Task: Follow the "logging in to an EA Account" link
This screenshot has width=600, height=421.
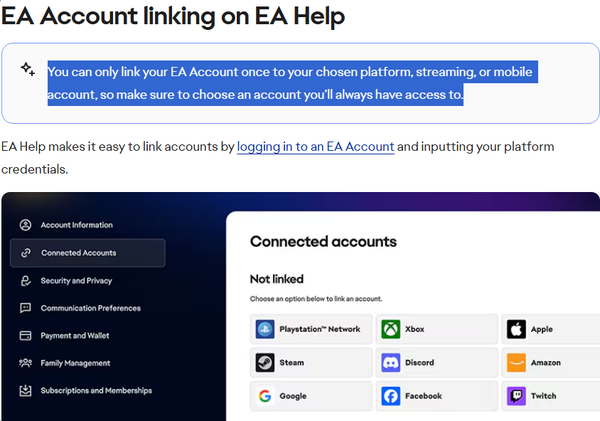Action: coord(316,147)
